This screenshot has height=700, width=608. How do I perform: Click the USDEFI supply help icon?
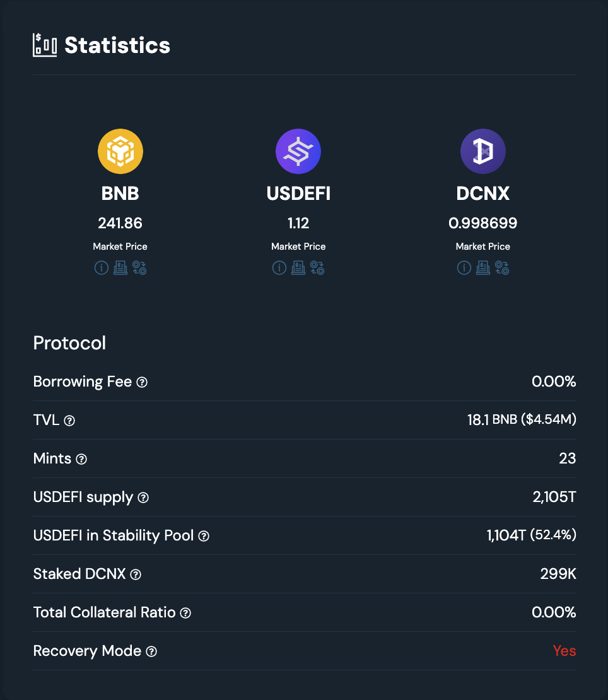coord(143,498)
